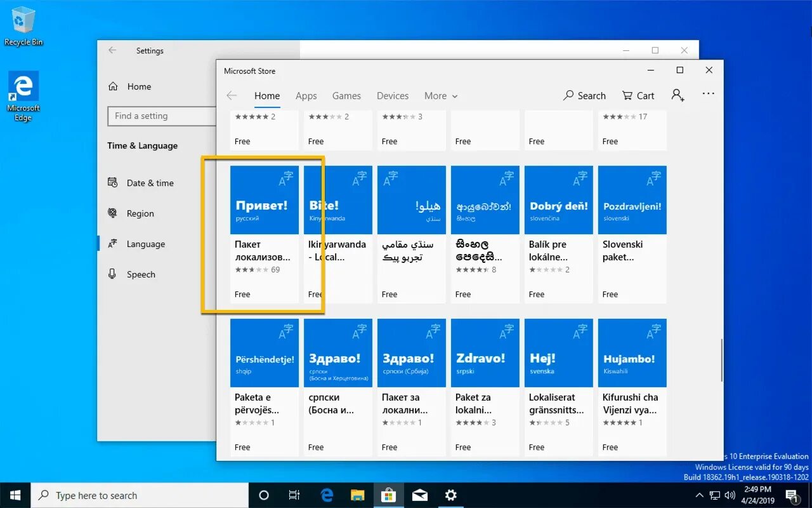
Task: Expand the More dropdown in Store
Action: click(x=441, y=96)
